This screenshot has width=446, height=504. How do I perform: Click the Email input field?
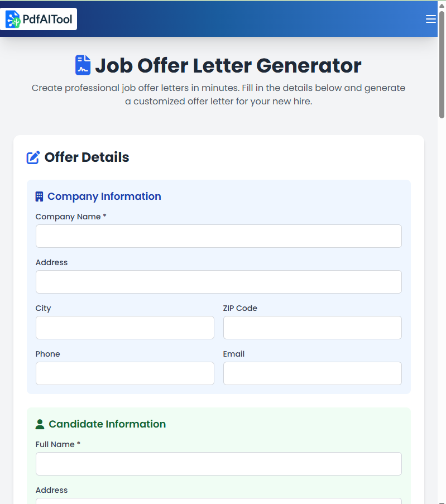[312, 373]
